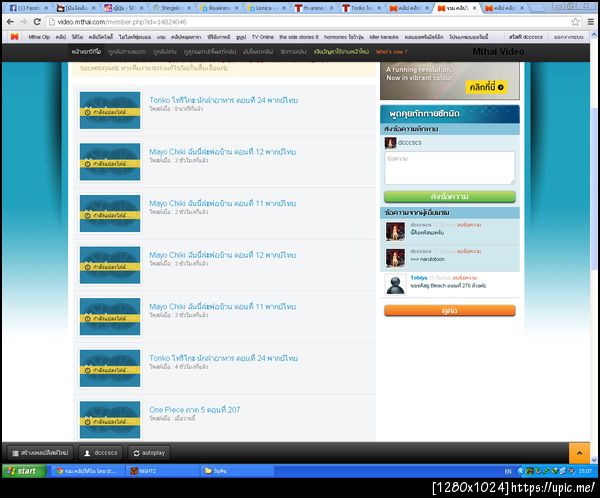Switch to the Lionica tab
Viewport: 600px width, 498px height.
point(267,8)
